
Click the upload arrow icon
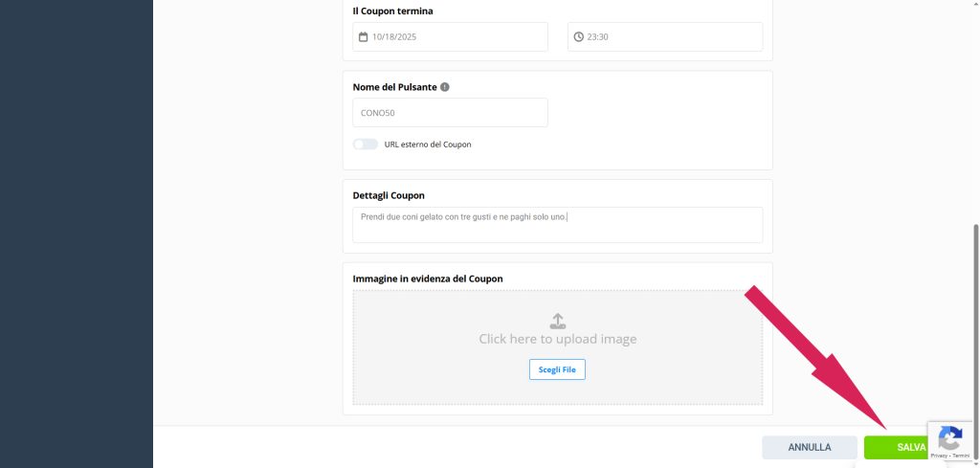[x=557, y=321]
